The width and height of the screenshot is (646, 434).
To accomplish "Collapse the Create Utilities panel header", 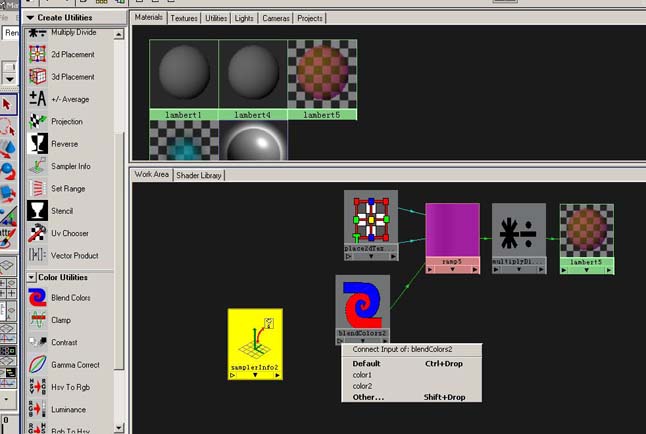I will tap(30, 18).
